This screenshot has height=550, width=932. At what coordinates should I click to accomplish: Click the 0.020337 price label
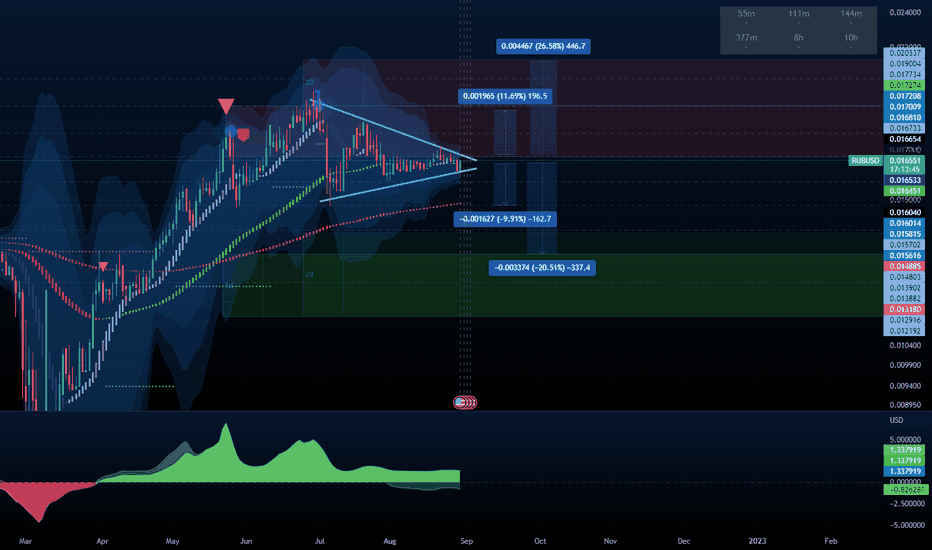click(905, 53)
